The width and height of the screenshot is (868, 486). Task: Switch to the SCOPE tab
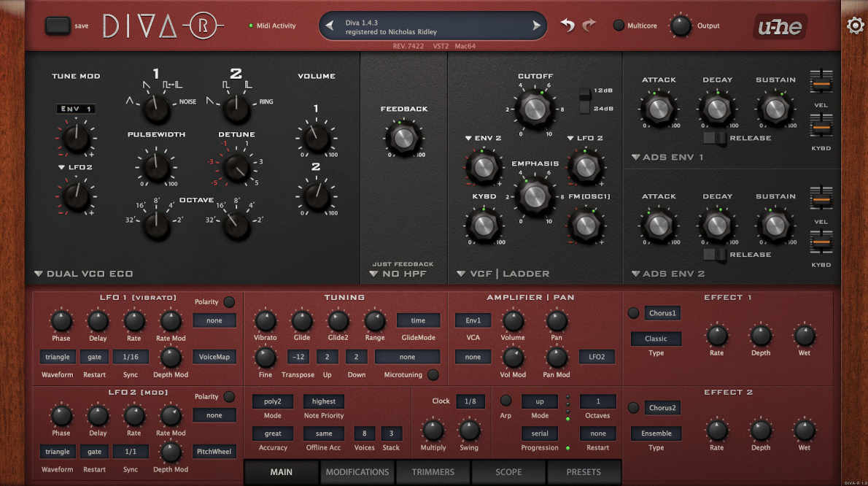pyautogui.click(x=508, y=472)
